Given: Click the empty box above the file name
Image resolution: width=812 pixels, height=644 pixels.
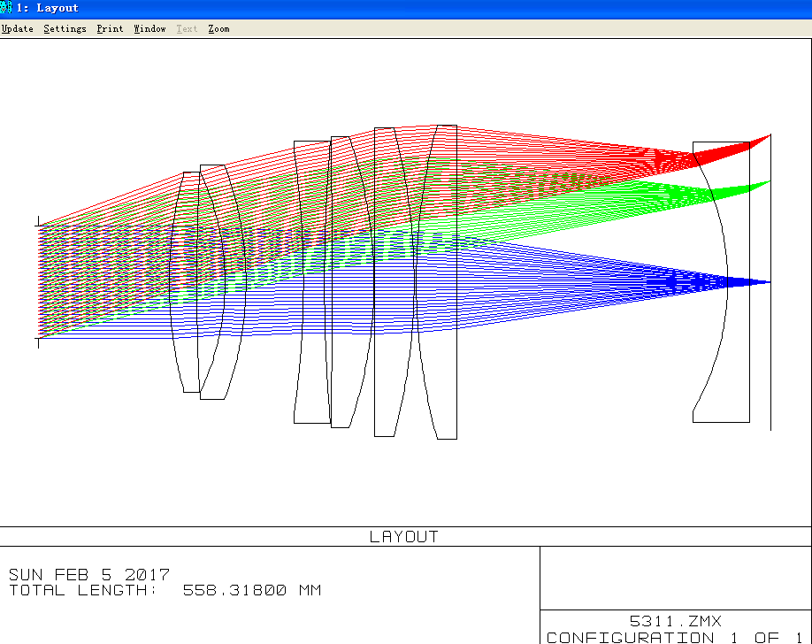Looking at the screenshot, I should [676, 578].
